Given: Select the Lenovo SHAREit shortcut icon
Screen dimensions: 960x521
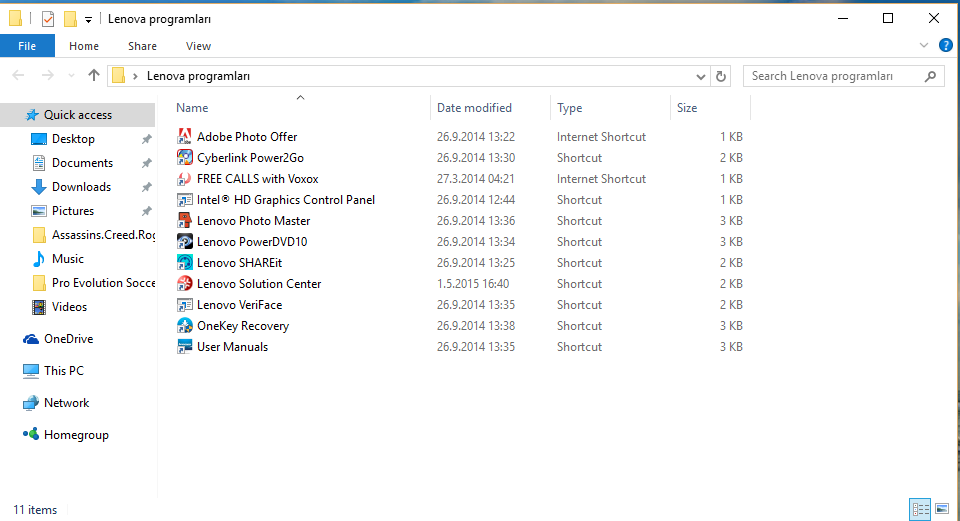Looking at the screenshot, I should (184, 263).
